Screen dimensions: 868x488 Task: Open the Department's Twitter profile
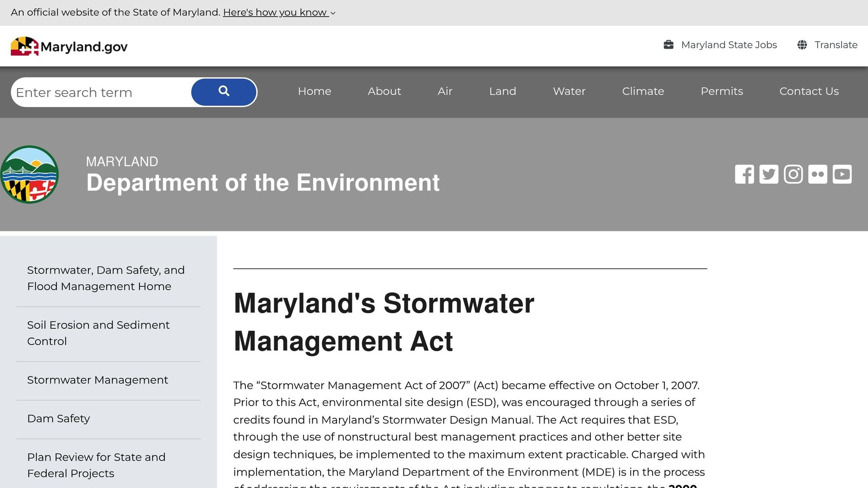pos(769,174)
